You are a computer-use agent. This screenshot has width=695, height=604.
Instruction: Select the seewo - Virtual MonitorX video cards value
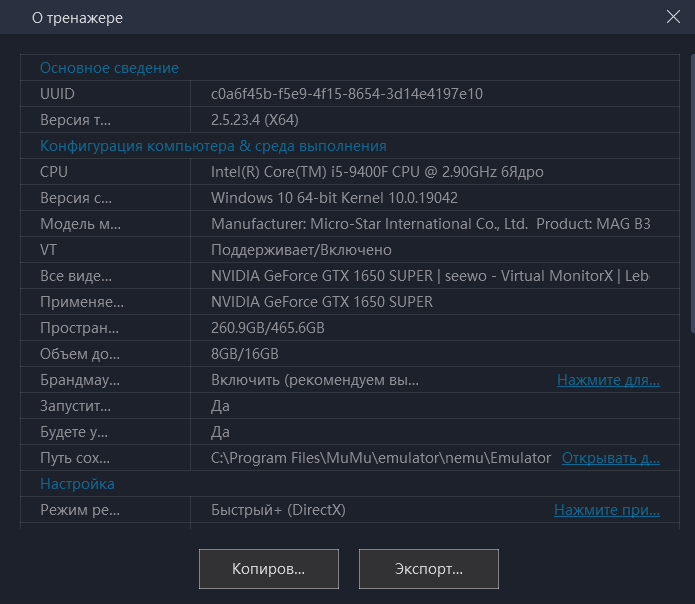coord(430,276)
